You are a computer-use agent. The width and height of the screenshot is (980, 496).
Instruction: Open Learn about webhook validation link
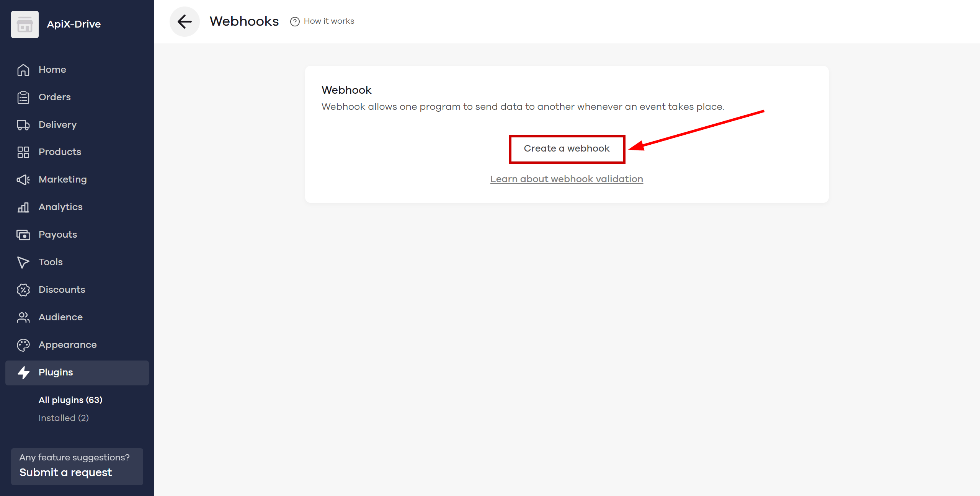(x=567, y=179)
